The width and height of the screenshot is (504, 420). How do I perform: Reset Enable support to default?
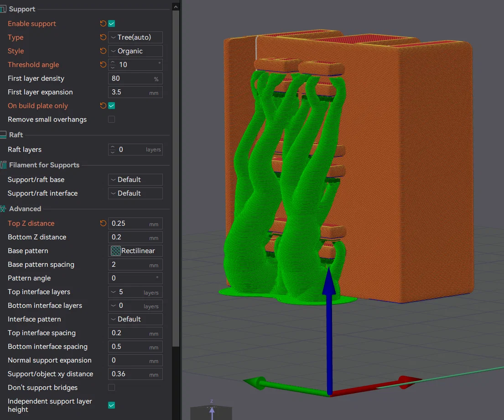[x=103, y=23]
